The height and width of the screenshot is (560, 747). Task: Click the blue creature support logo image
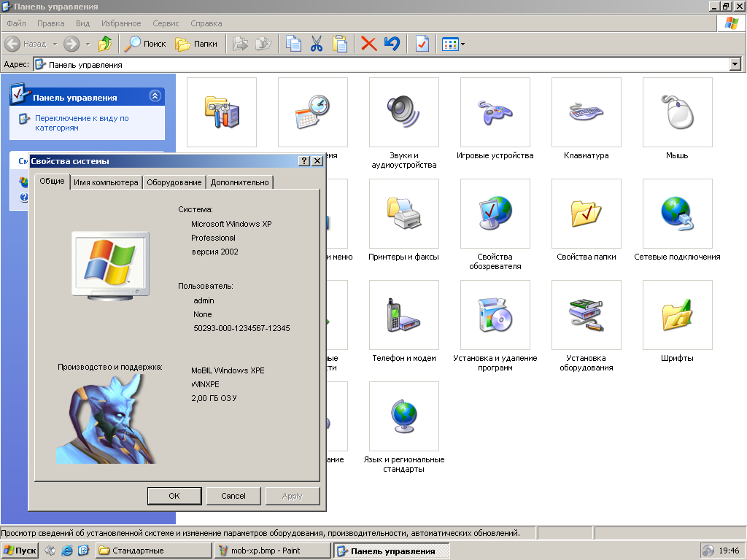pyautogui.click(x=106, y=419)
